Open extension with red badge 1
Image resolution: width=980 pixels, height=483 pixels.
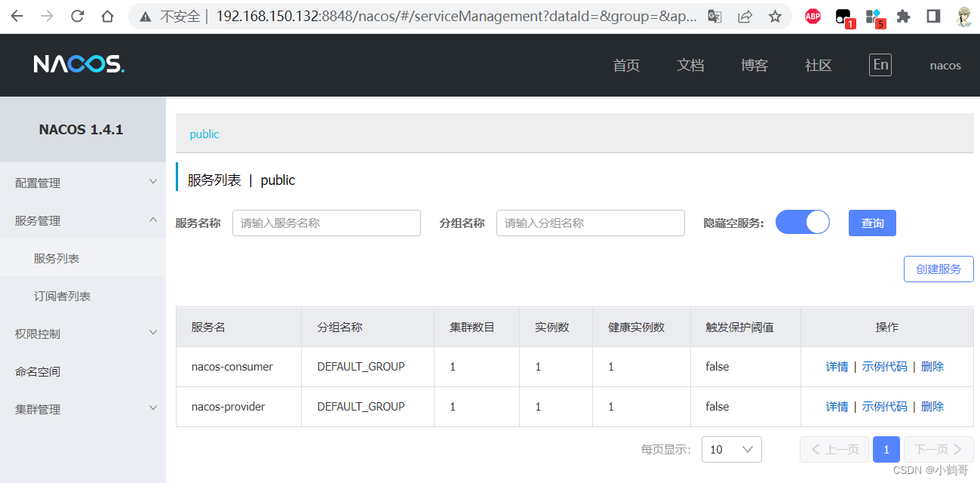[844, 17]
